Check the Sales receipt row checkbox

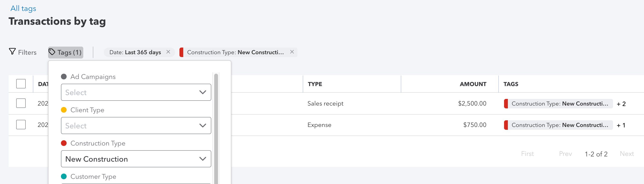21,103
